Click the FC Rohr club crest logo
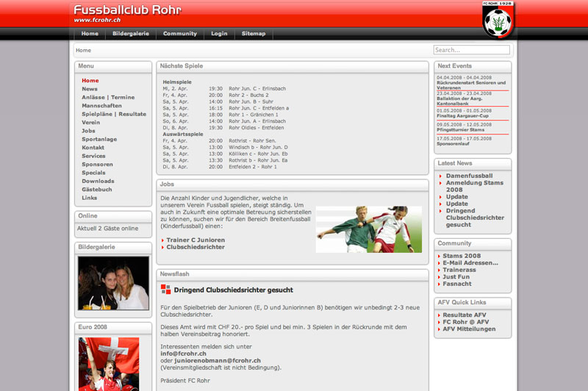Image resolution: width=588 pixels, height=391 pixels. coord(497,21)
